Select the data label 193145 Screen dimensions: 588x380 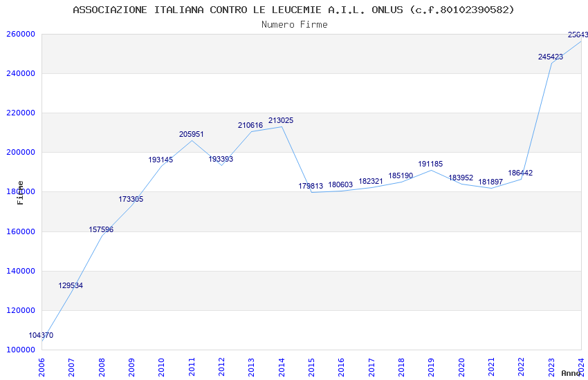[x=160, y=160]
